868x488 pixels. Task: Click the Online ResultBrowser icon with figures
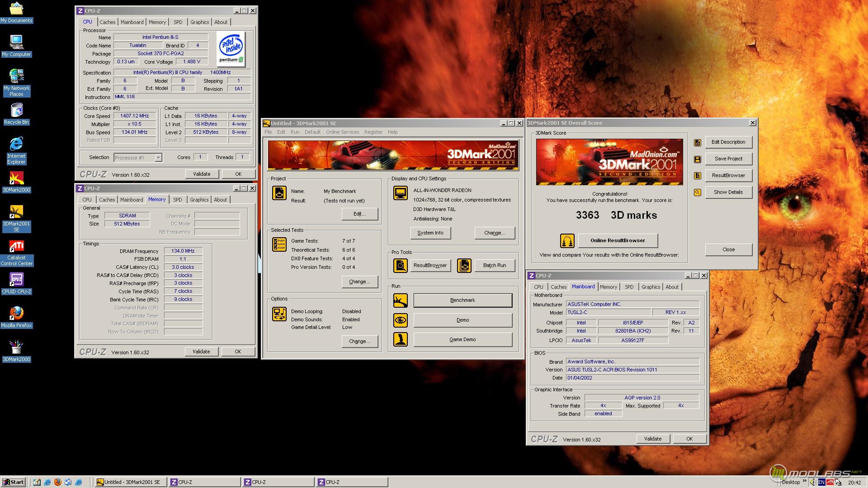(x=567, y=241)
